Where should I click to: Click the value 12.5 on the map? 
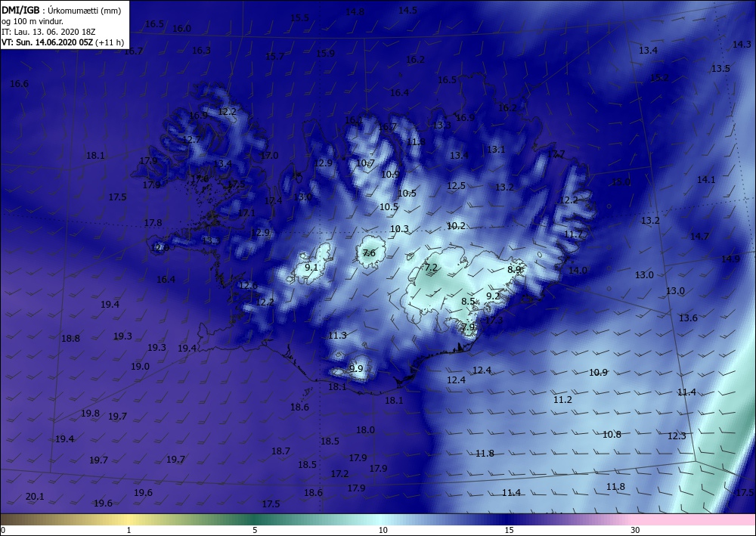click(x=456, y=185)
